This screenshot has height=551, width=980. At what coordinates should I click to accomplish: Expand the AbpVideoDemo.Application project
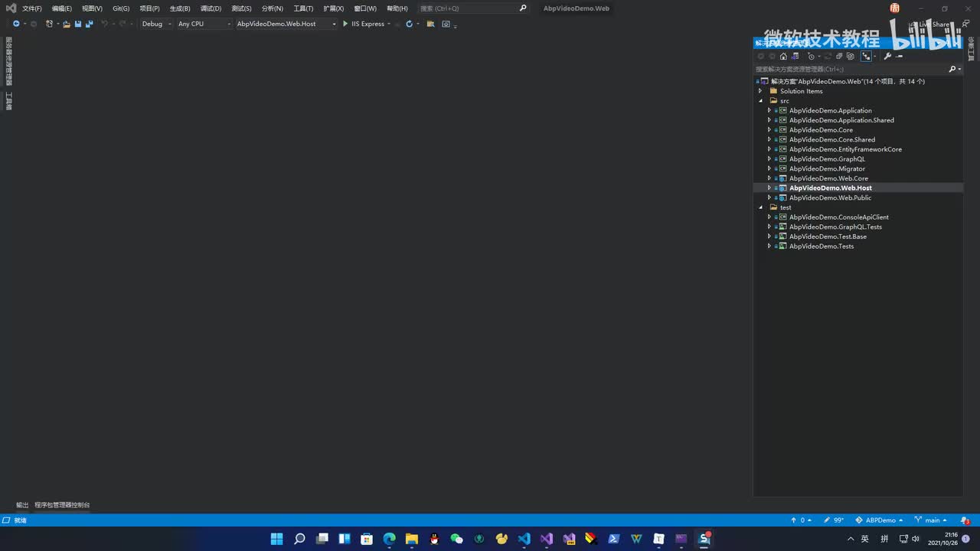(769, 110)
